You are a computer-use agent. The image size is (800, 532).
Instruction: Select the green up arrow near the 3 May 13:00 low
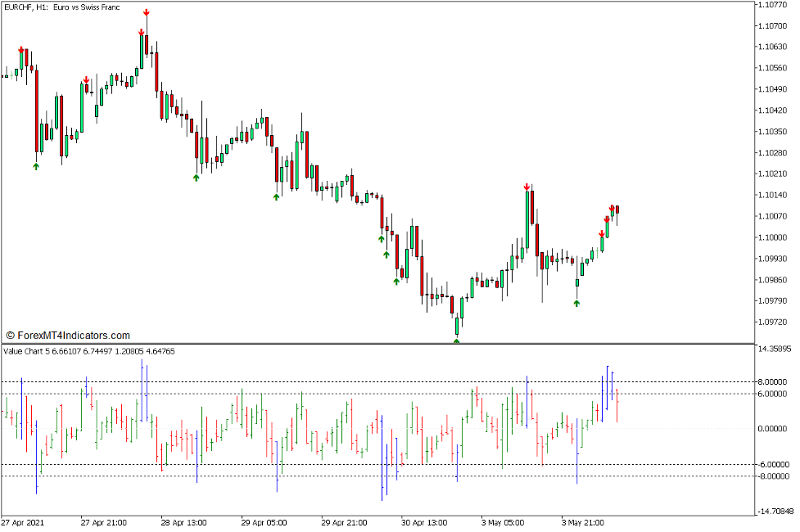tap(576, 303)
